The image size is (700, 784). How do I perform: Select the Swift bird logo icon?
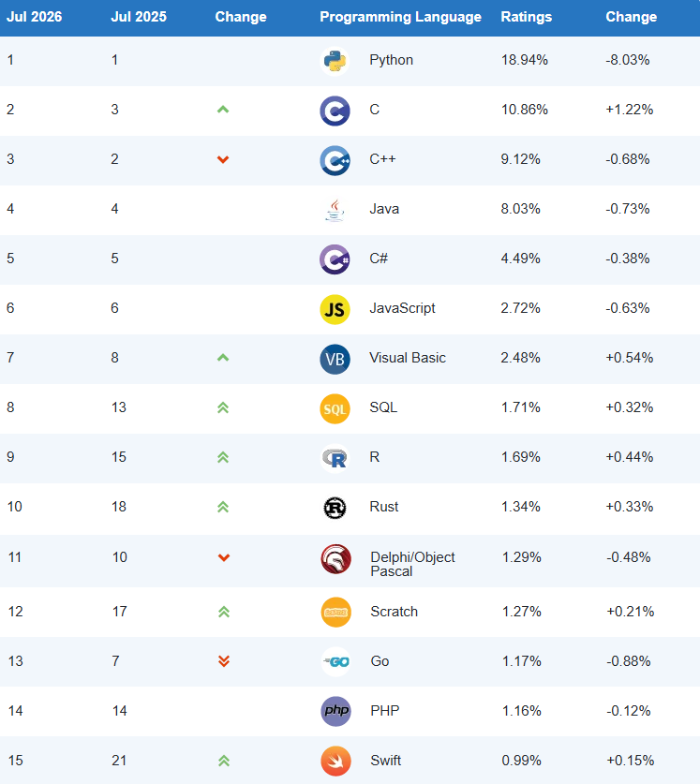point(335,761)
